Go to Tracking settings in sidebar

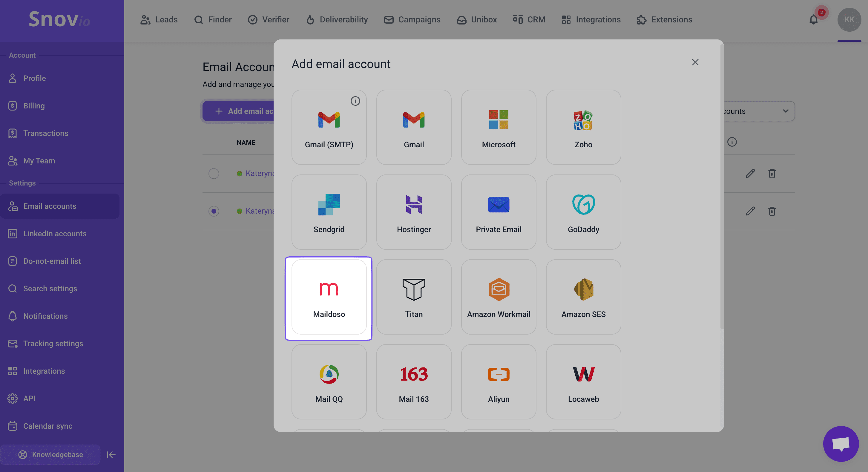[53, 343]
